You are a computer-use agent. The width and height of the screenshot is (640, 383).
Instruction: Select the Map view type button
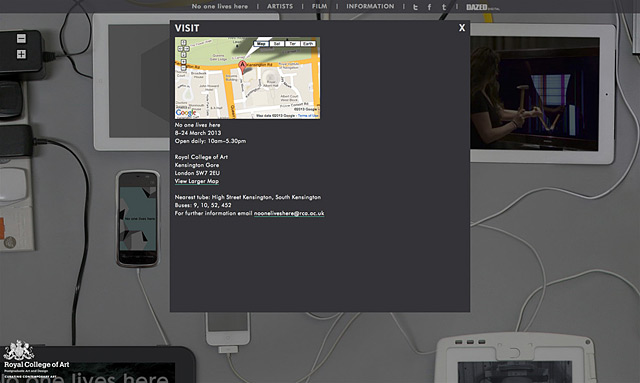(x=261, y=43)
